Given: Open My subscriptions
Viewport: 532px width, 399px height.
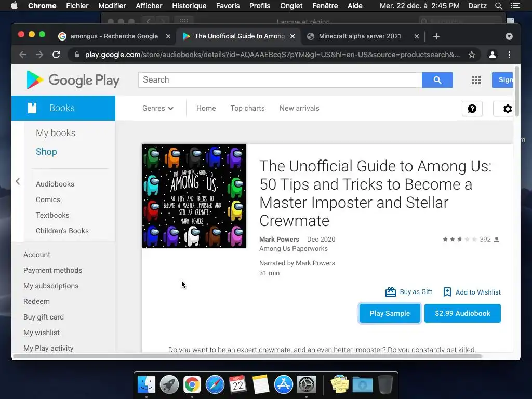Looking at the screenshot, I should (51, 286).
